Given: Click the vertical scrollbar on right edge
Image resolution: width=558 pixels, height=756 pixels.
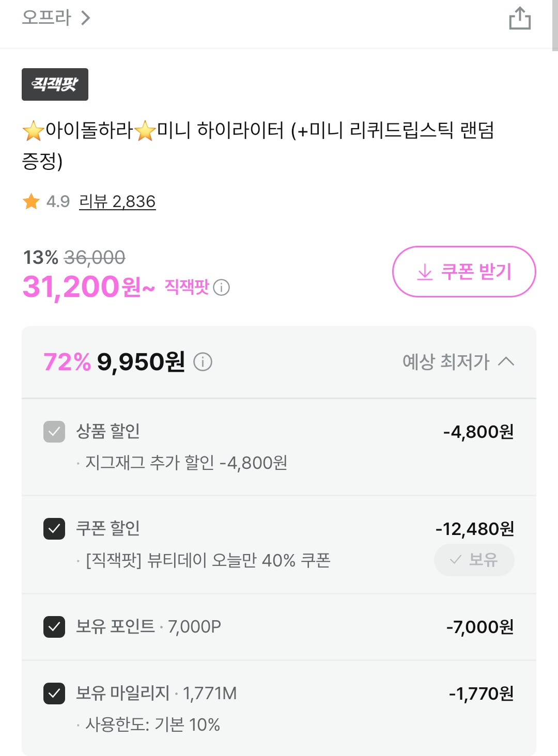Looking at the screenshot, I should (555, 26).
